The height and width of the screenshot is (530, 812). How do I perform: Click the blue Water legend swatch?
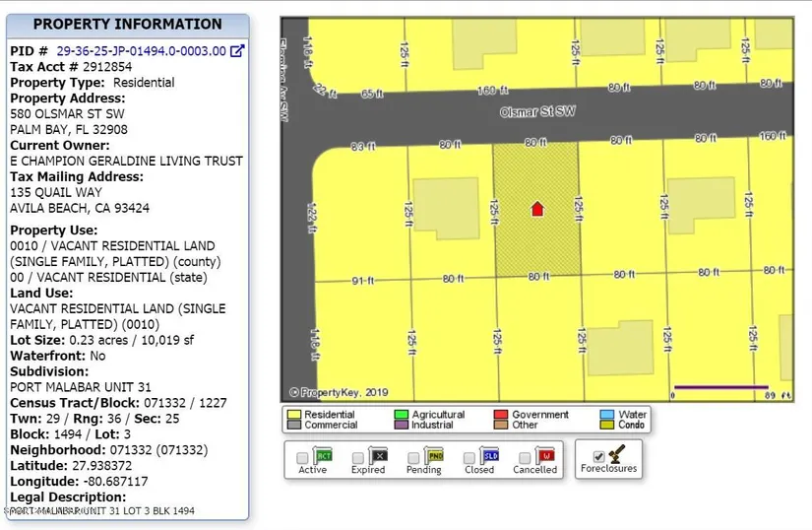pos(606,415)
